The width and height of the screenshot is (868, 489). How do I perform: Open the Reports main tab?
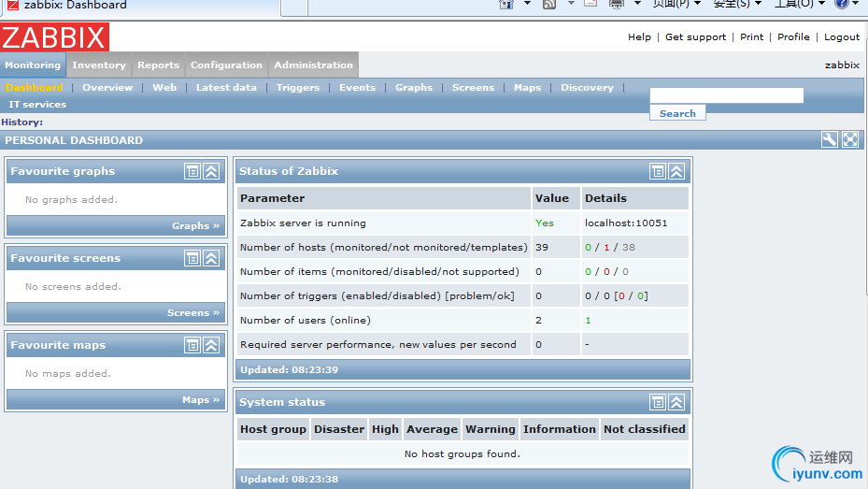pyautogui.click(x=158, y=65)
